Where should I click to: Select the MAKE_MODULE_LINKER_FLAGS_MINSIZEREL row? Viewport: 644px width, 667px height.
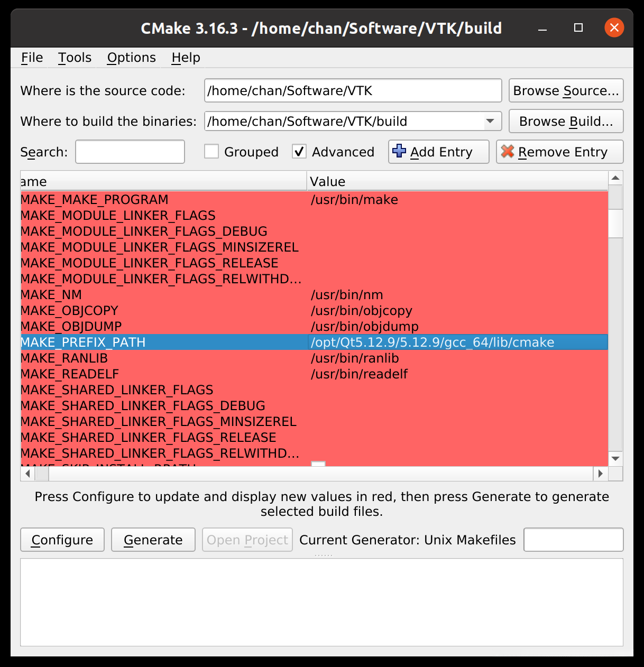pos(314,247)
